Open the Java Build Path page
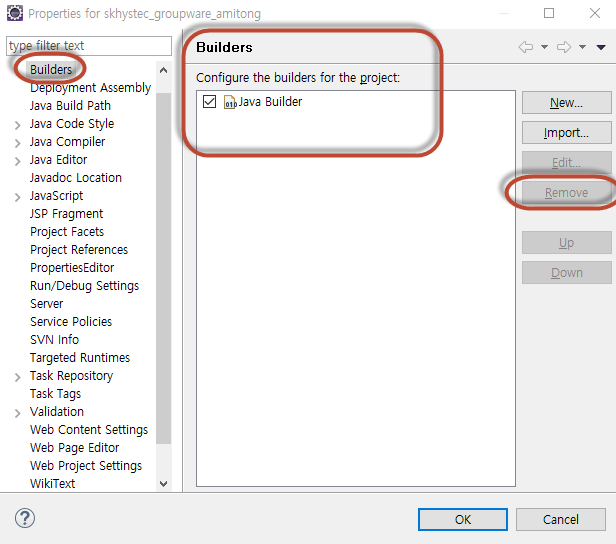Image resolution: width=616 pixels, height=544 pixels. pyautogui.click(x=70, y=106)
